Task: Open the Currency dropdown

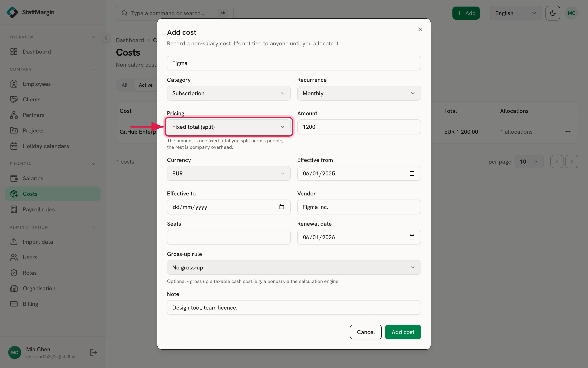Action: [x=229, y=173]
